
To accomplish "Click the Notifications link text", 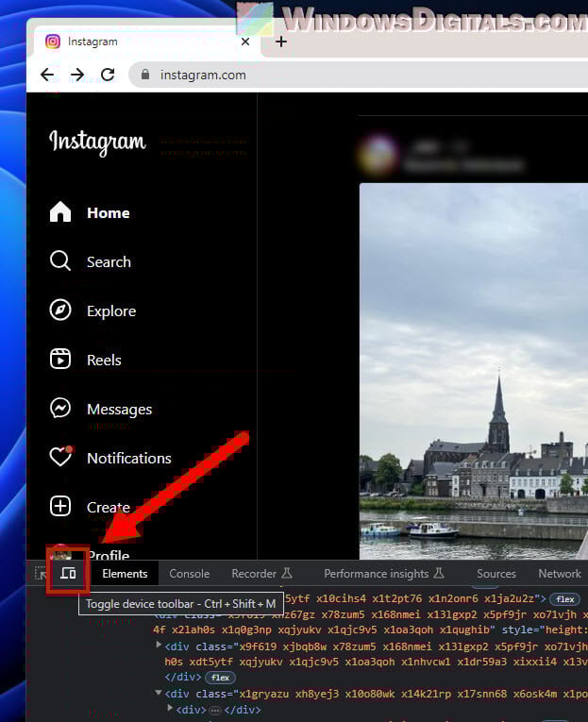I will [x=129, y=458].
